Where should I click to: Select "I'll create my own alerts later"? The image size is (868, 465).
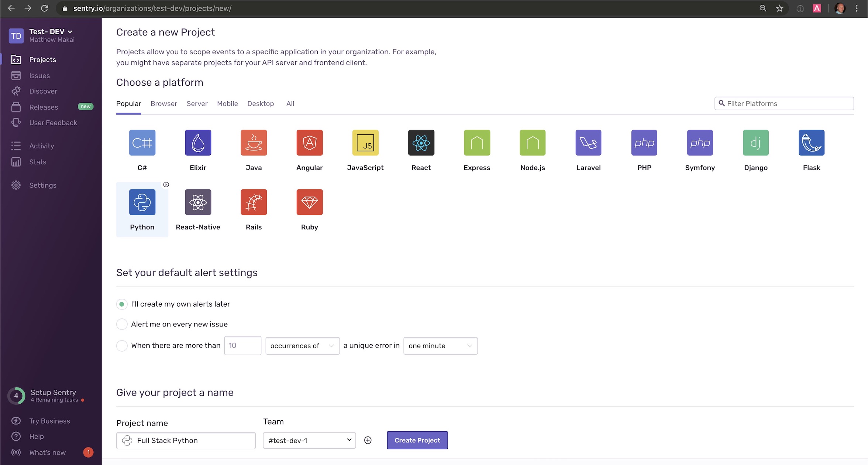point(122,304)
